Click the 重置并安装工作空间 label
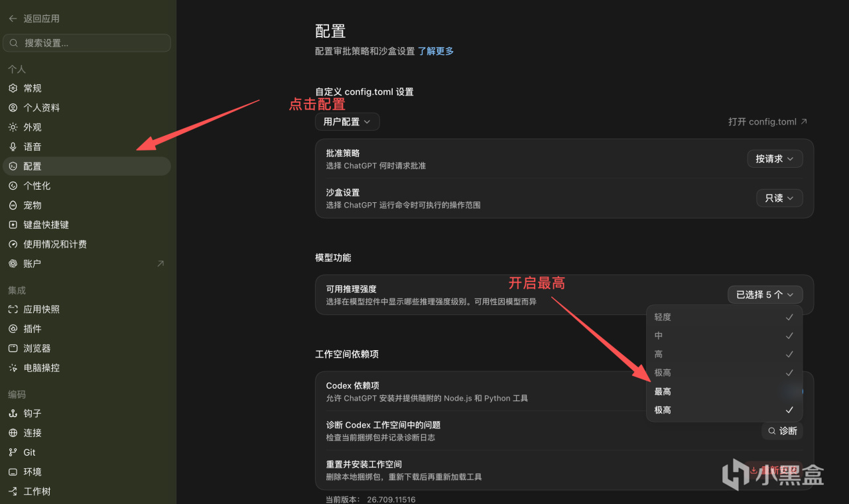Viewport: 849px width, 504px height. [364, 464]
